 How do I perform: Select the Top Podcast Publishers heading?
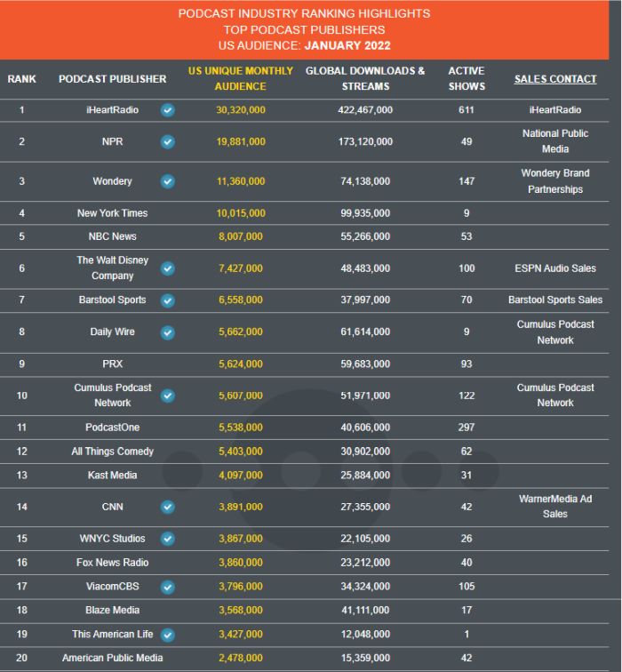click(304, 30)
